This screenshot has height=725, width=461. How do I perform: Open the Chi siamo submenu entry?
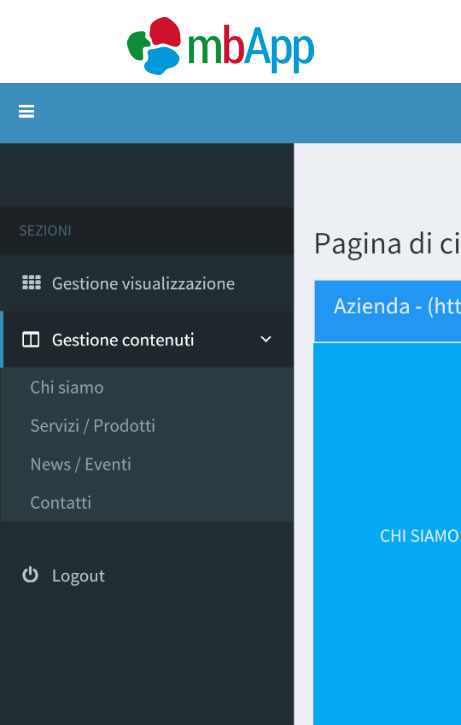click(x=67, y=387)
